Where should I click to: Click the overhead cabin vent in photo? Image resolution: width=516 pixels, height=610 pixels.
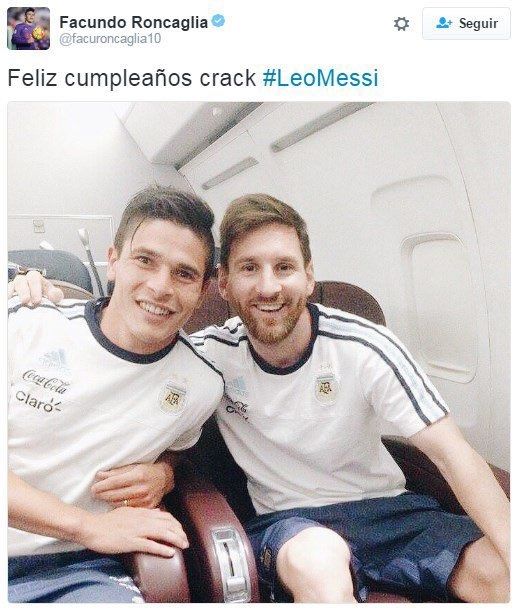coord(319,126)
